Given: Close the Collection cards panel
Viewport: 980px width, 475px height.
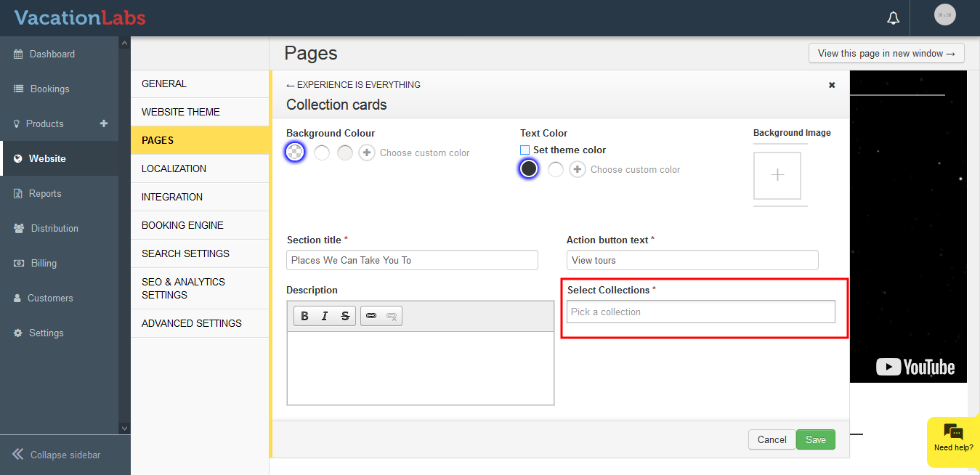Looking at the screenshot, I should (x=832, y=85).
